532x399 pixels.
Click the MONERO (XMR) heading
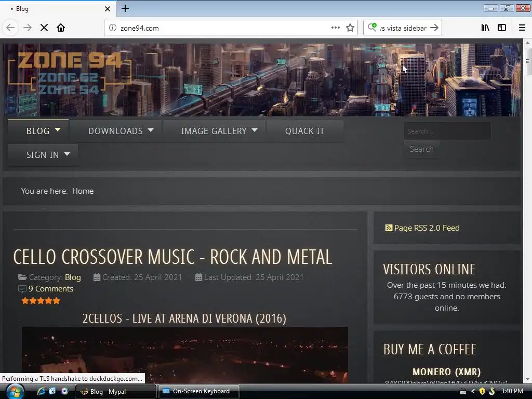446,372
